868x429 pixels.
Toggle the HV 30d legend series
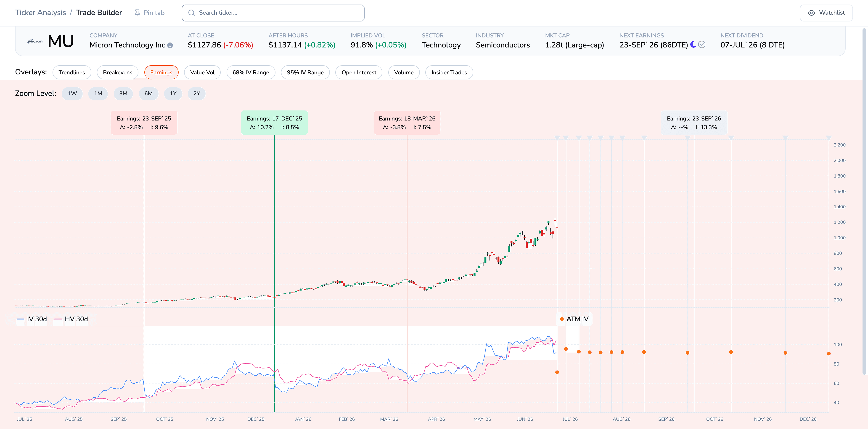tap(71, 319)
